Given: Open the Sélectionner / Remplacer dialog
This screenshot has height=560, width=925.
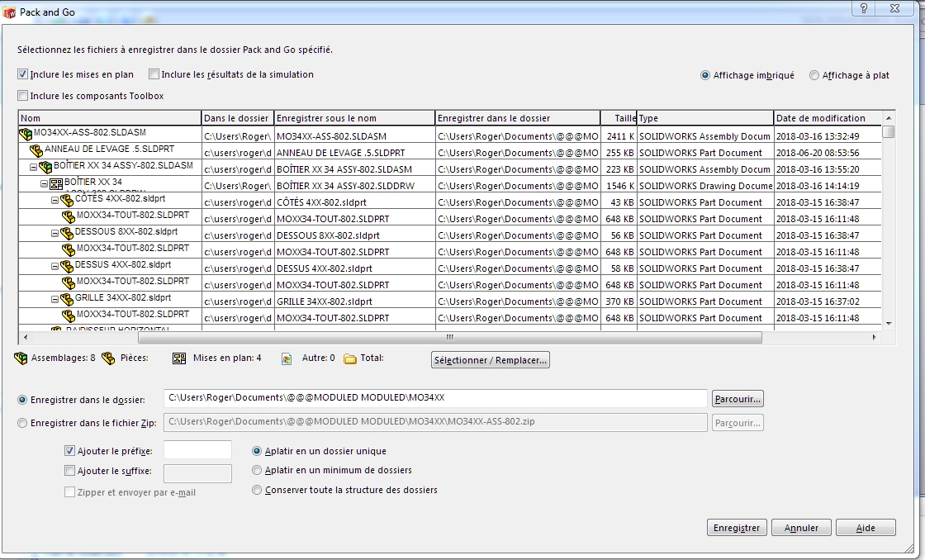Looking at the screenshot, I should [491, 360].
